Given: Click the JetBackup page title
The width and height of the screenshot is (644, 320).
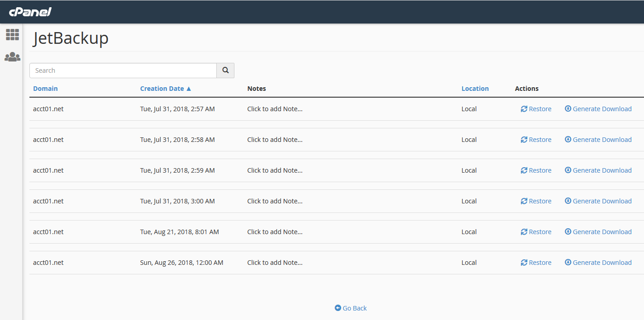Looking at the screenshot, I should pyautogui.click(x=71, y=39).
